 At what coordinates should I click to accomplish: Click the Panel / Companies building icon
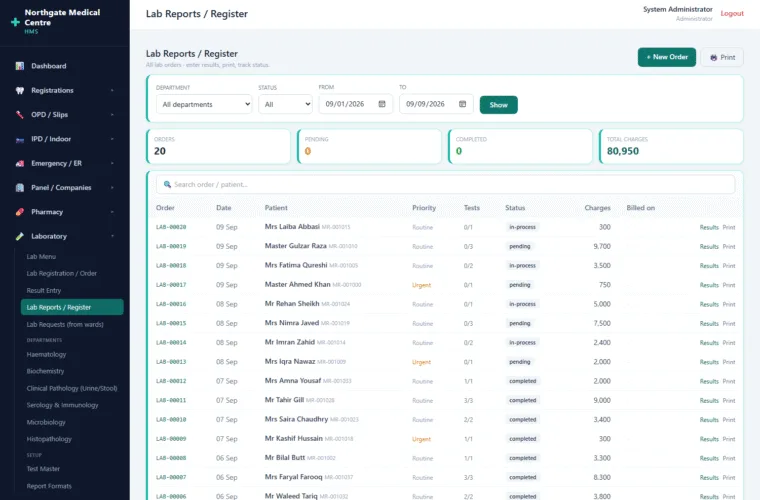click(x=19, y=188)
